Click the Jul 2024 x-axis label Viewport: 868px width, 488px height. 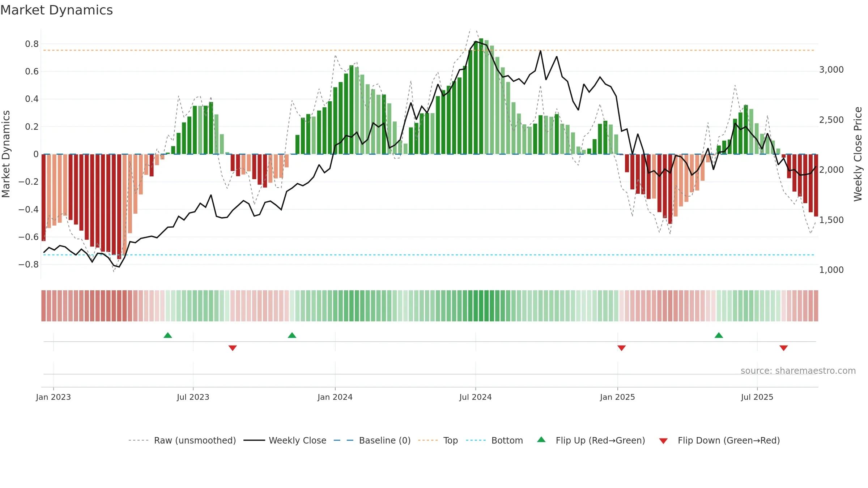(x=476, y=397)
